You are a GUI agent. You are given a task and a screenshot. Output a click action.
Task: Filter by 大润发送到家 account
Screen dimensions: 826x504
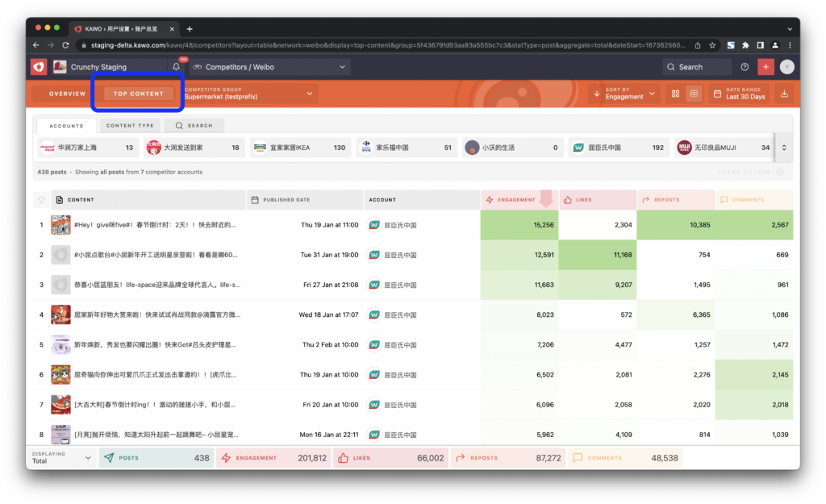point(194,148)
